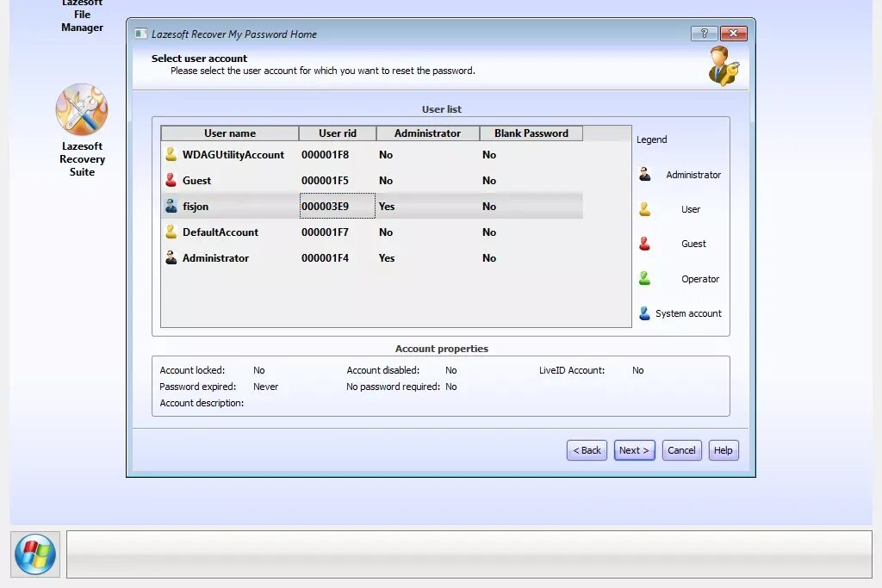Sort by User name column header

click(x=229, y=133)
